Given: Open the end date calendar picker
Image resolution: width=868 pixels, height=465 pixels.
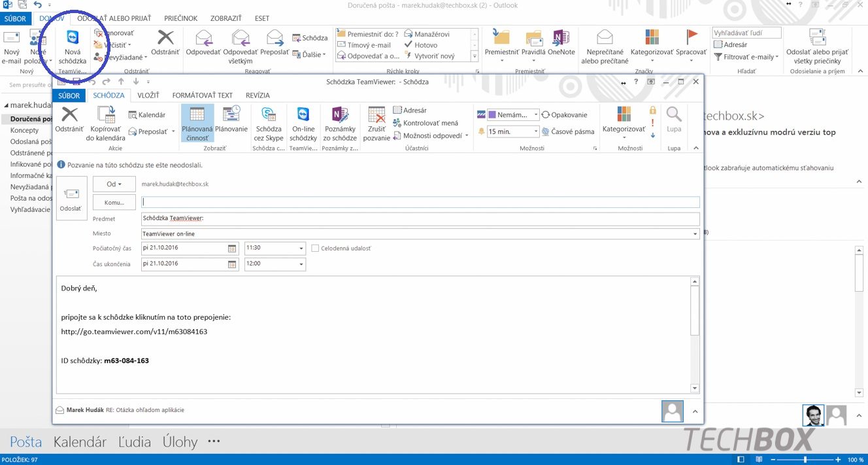Looking at the screenshot, I should (x=232, y=264).
